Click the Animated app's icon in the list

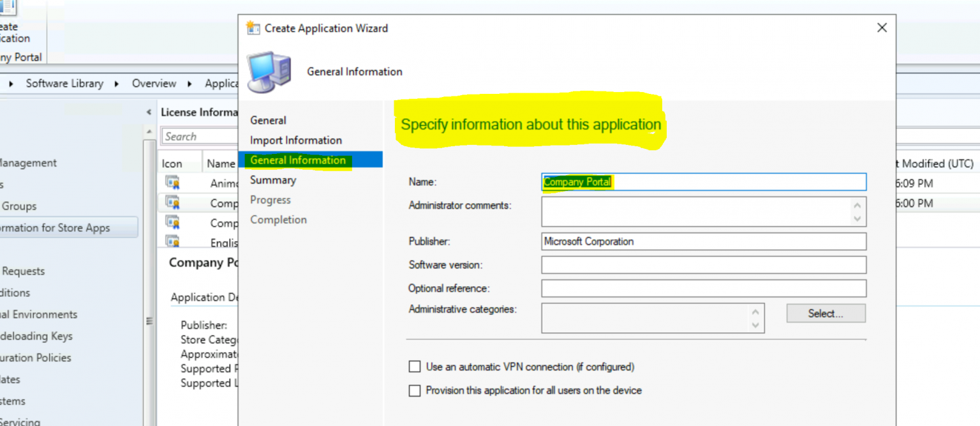tap(173, 182)
